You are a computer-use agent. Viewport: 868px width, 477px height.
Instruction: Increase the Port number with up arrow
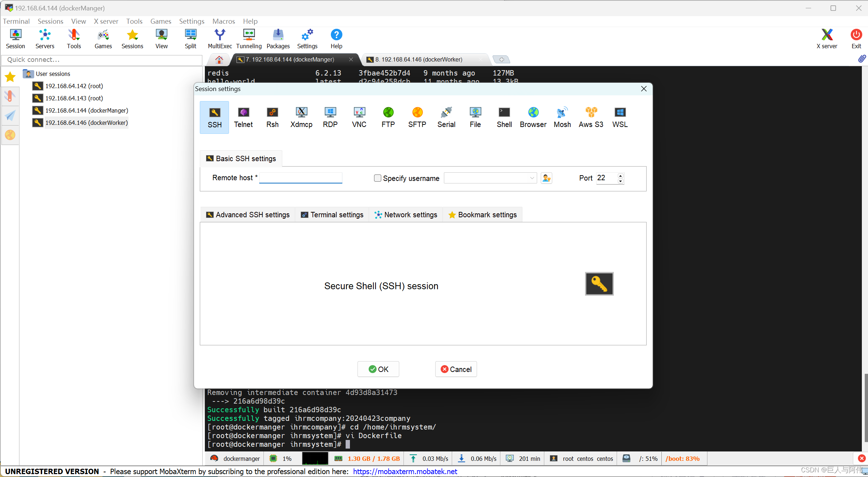(x=620, y=176)
